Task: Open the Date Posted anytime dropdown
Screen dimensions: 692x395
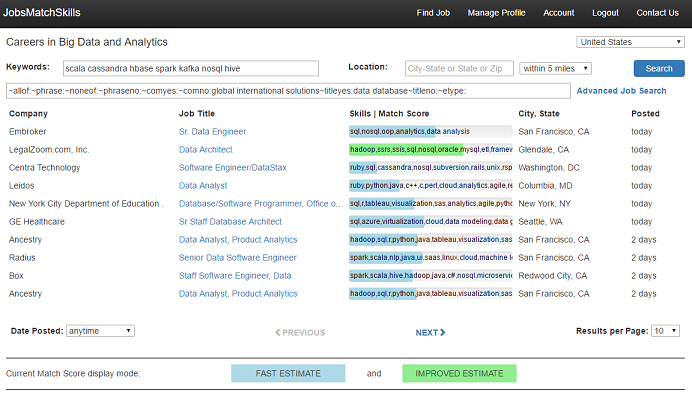Action: (x=100, y=331)
